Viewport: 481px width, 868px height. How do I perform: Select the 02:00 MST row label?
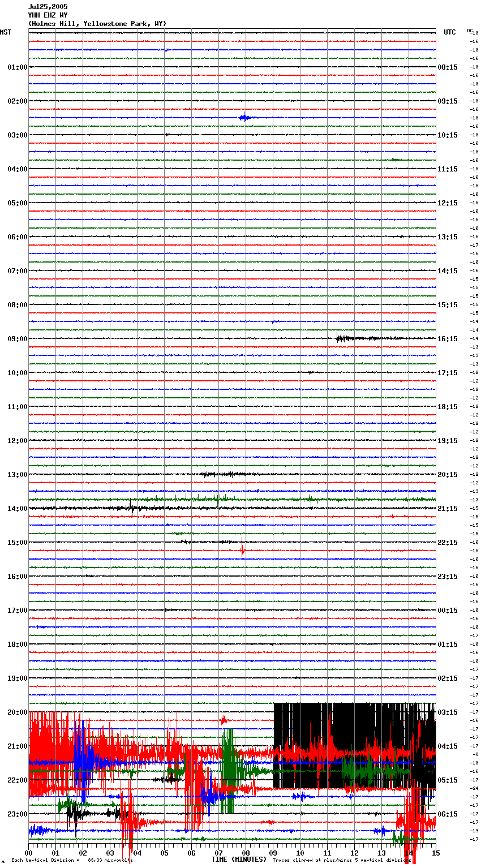(17, 101)
